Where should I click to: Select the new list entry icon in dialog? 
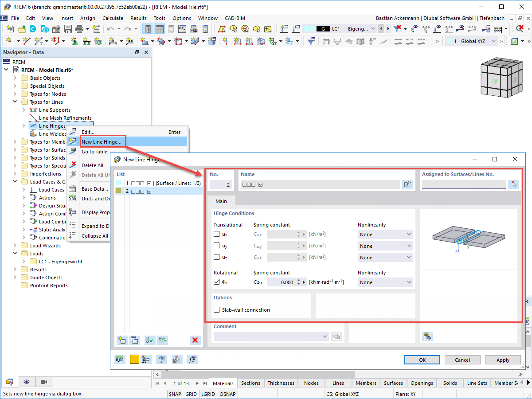122,340
